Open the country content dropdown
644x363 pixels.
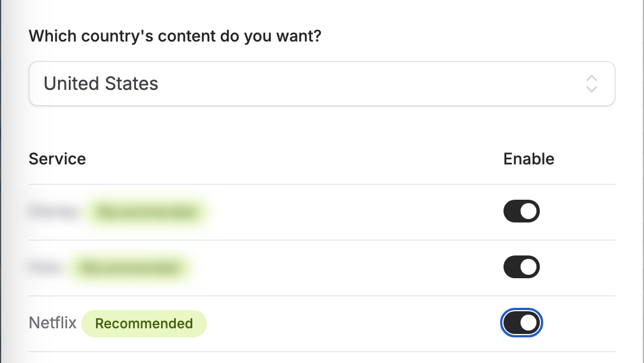click(x=321, y=84)
